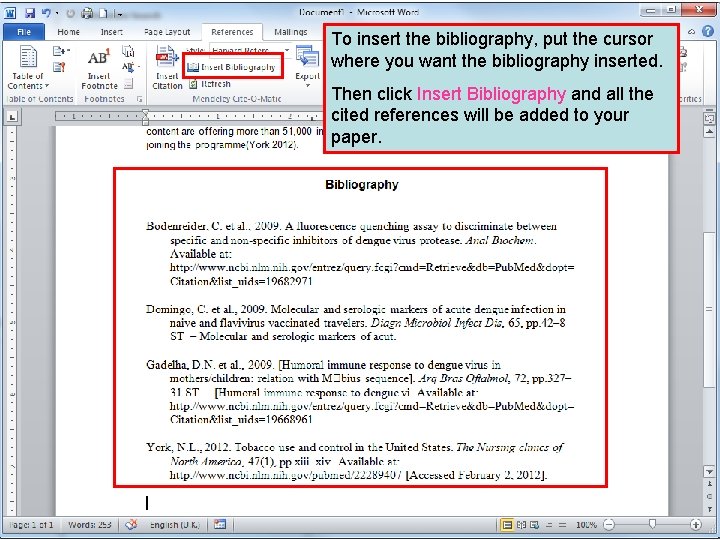
Task: Open the Export dropdown in Mendeley group
Action: coord(307,67)
